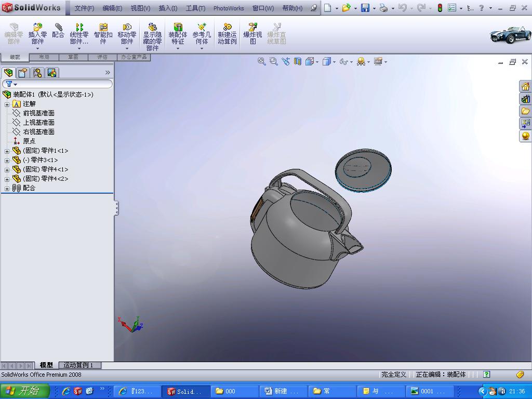Open the 编辑(E) menu

click(112, 8)
